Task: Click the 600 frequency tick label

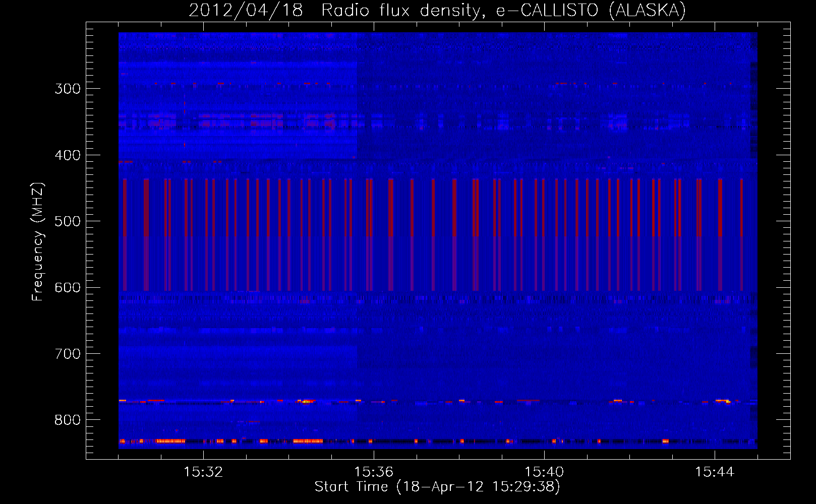Action: pos(68,288)
